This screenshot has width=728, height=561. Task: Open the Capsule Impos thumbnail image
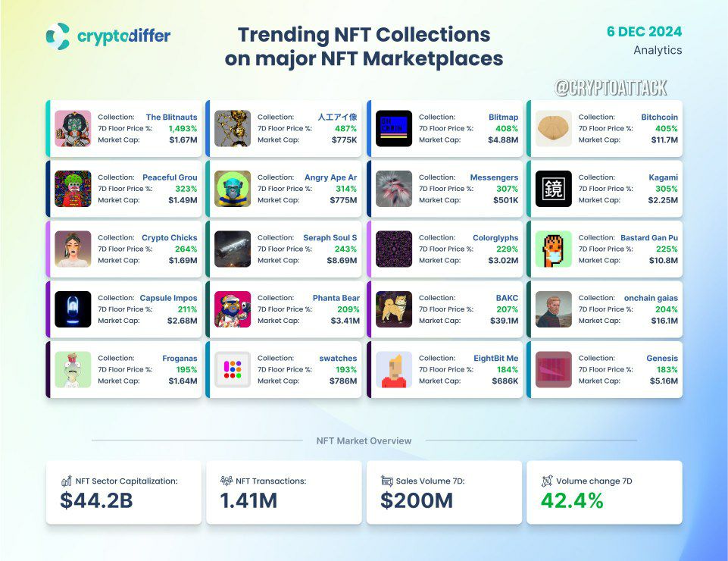(73, 309)
